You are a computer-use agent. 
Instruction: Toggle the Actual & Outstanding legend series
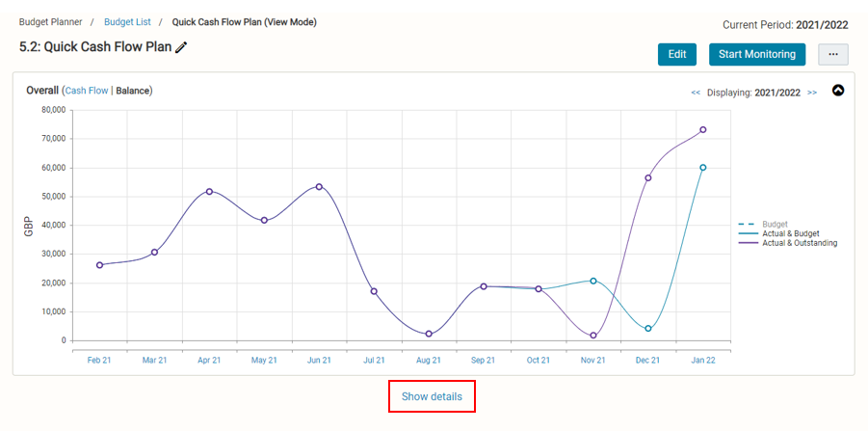coord(787,242)
